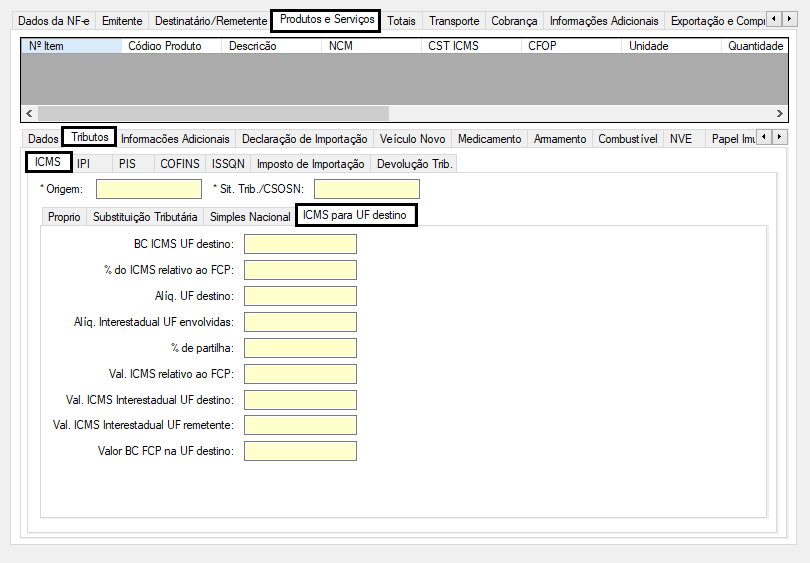Focus the Alíq. UF destino field
810x563 pixels.
pyautogui.click(x=300, y=296)
